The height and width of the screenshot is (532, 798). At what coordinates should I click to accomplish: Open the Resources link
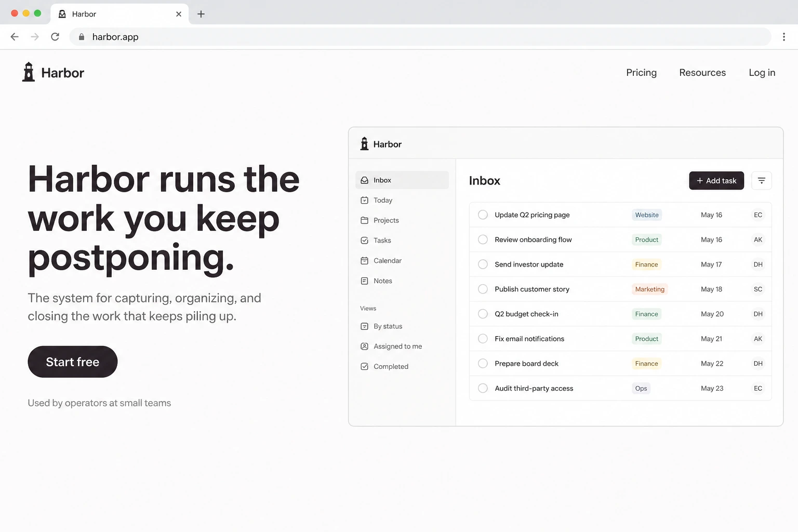pyautogui.click(x=702, y=73)
